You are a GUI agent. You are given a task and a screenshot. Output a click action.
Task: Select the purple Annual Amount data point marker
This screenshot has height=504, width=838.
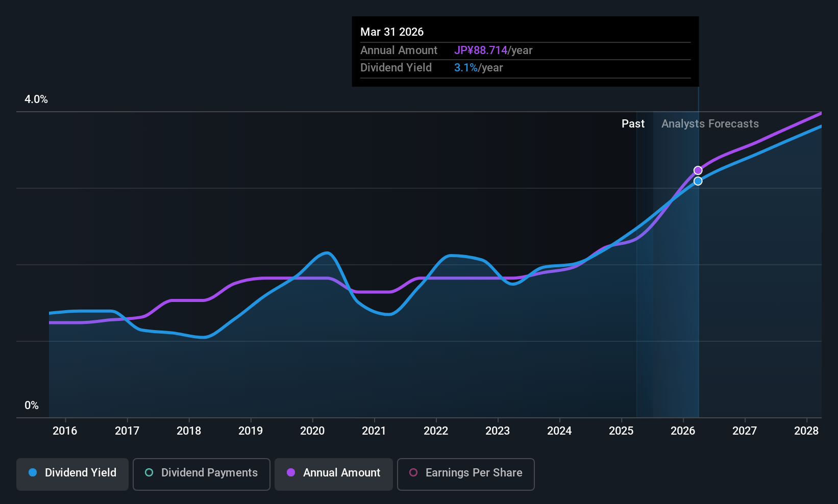(x=698, y=170)
